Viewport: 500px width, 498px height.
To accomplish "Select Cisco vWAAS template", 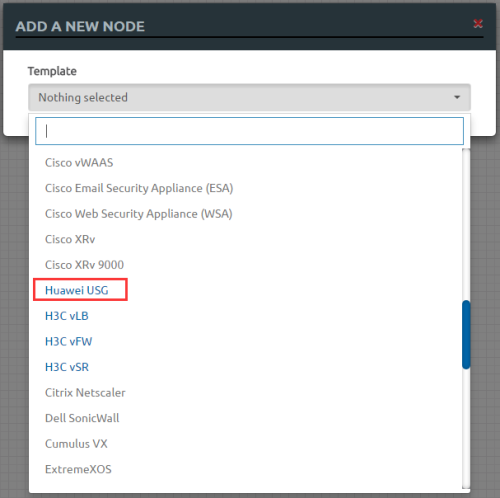I will tap(79, 163).
